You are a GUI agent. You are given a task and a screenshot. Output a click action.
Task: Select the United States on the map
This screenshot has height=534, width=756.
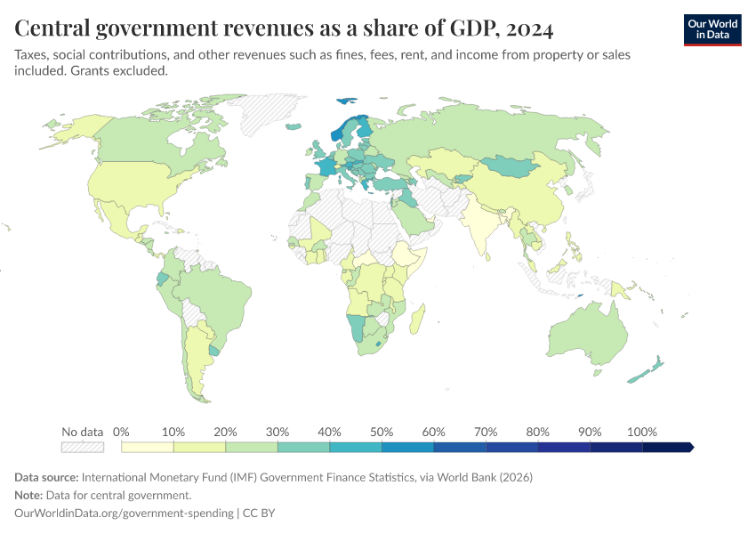142,187
